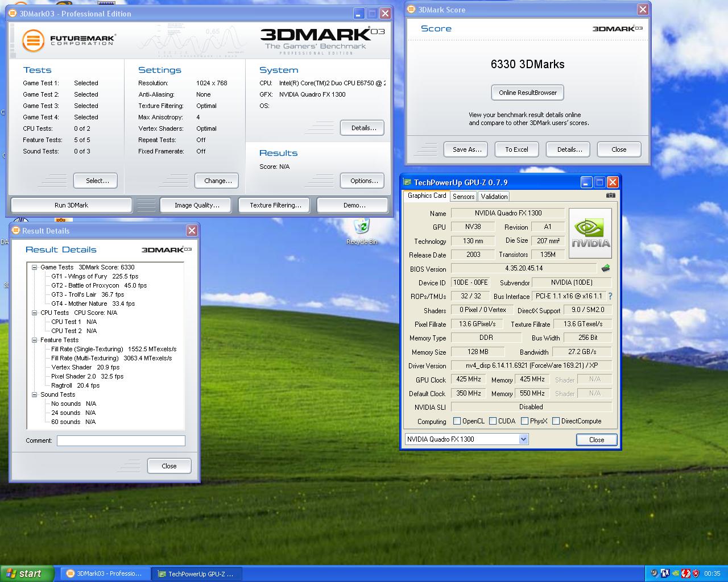Open the NVIDIA Quadro FX 1300 GPU dropdown

pyautogui.click(x=524, y=439)
